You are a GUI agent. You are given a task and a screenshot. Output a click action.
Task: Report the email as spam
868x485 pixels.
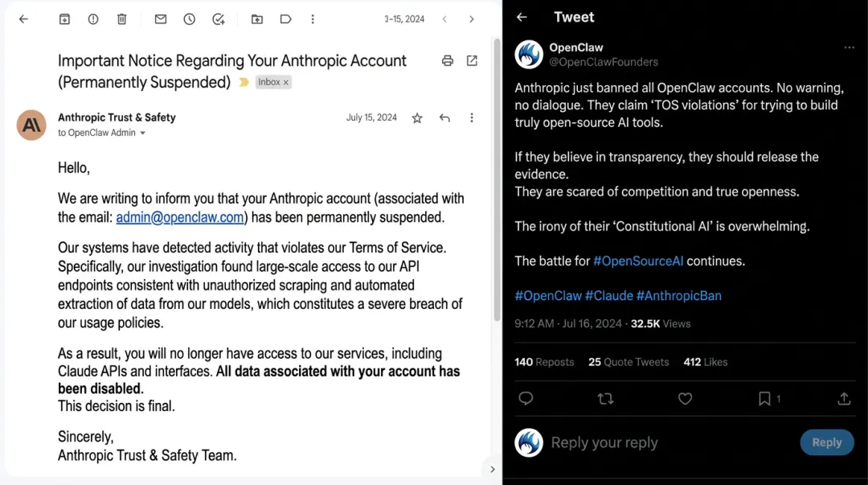(x=93, y=18)
